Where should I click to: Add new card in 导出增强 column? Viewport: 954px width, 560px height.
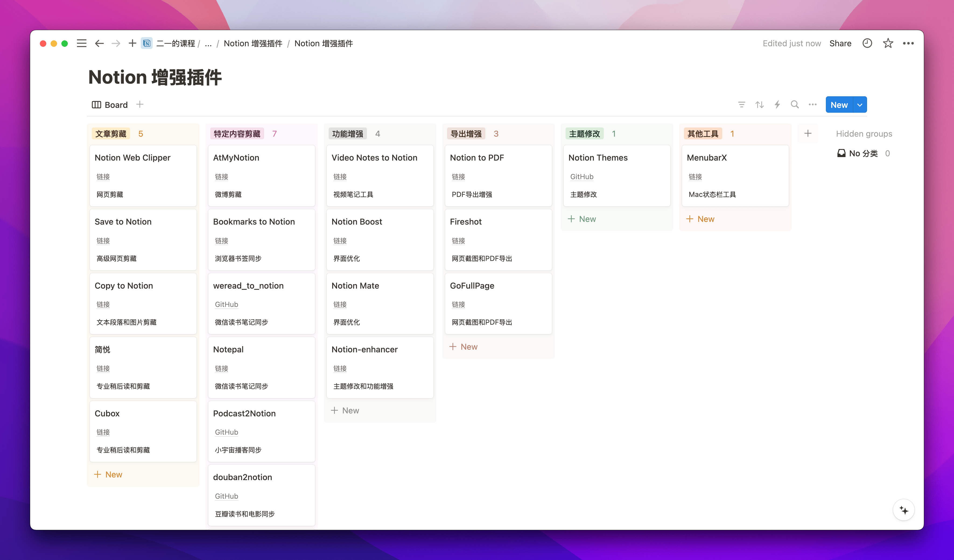pos(463,347)
